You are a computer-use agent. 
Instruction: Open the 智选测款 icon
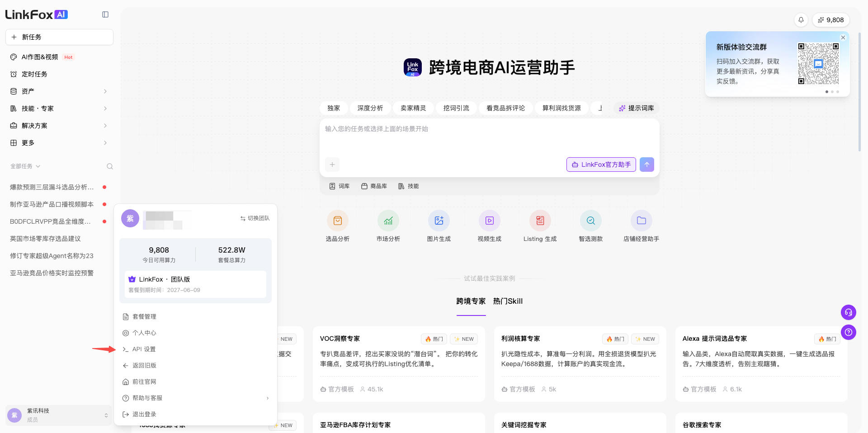pos(591,221)
